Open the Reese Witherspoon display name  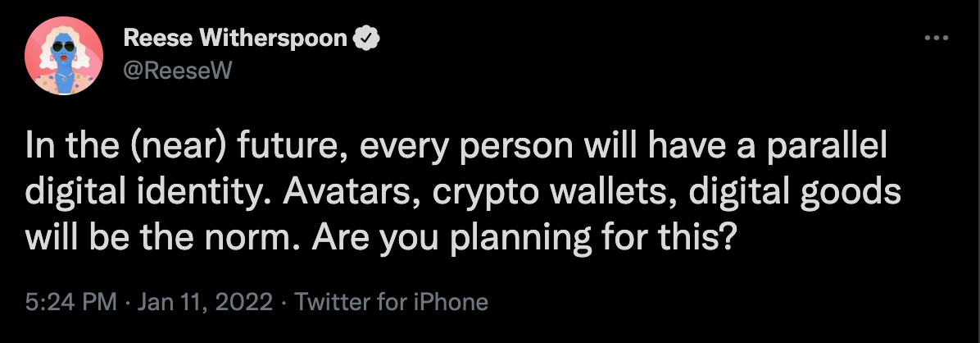(234, 39)
